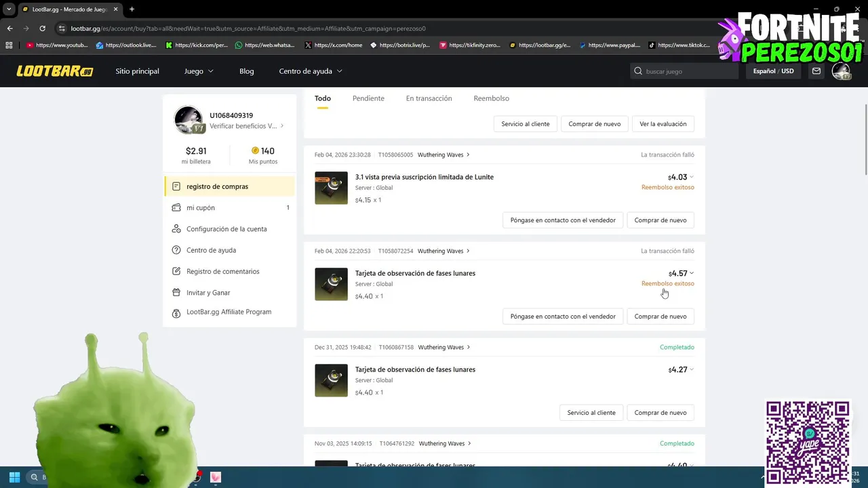Image resolution: width=868 pixels, height=488 pixels.
Task: Click the search magnifier icon in header
Action: 638,71
